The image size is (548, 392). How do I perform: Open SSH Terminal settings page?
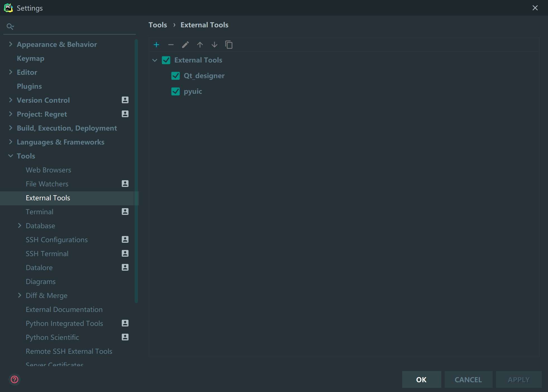point(47,254)
